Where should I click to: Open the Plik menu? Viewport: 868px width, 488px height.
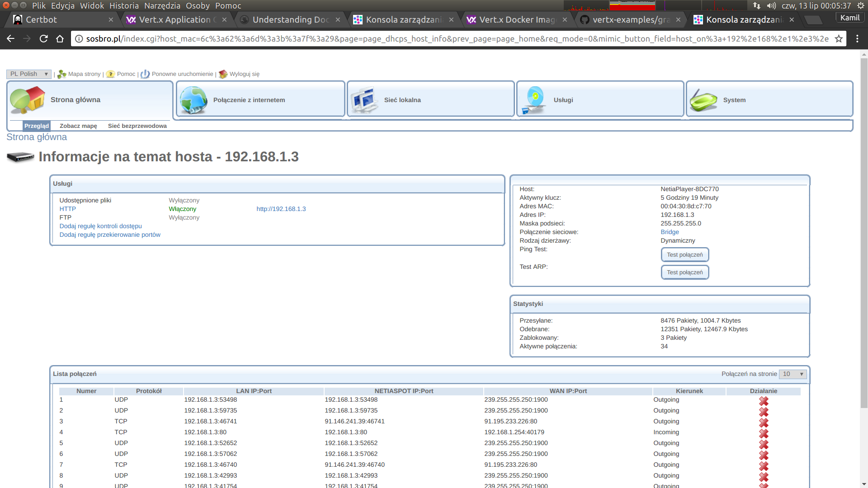pos(39,6)
